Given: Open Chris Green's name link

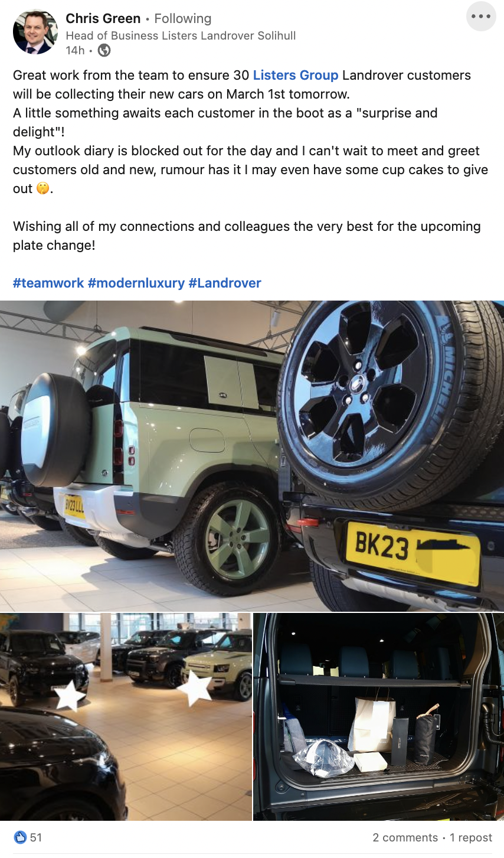Looking at the screenshot, I should (x=103, y=18).
